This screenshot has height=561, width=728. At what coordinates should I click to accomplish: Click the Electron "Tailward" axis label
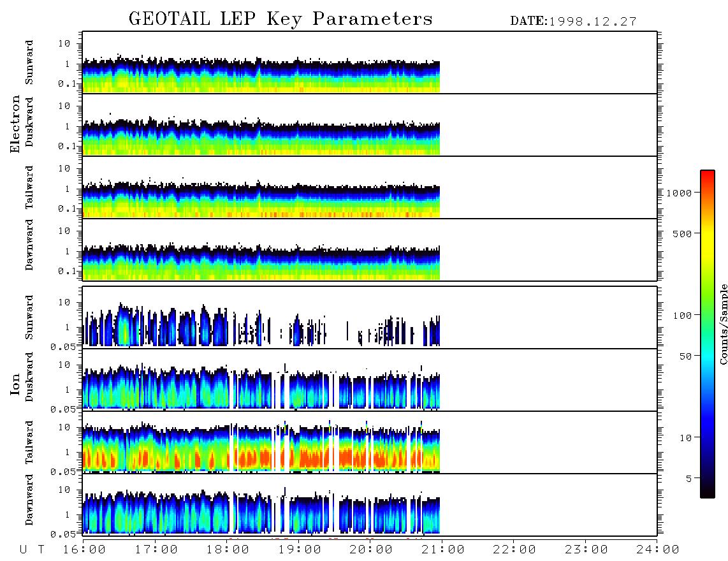29,187
